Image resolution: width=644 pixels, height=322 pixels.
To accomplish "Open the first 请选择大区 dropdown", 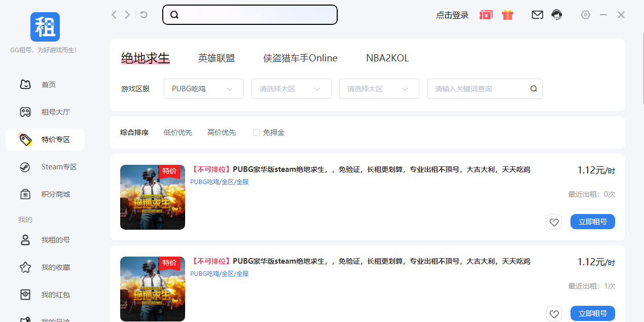I will 292,89.
